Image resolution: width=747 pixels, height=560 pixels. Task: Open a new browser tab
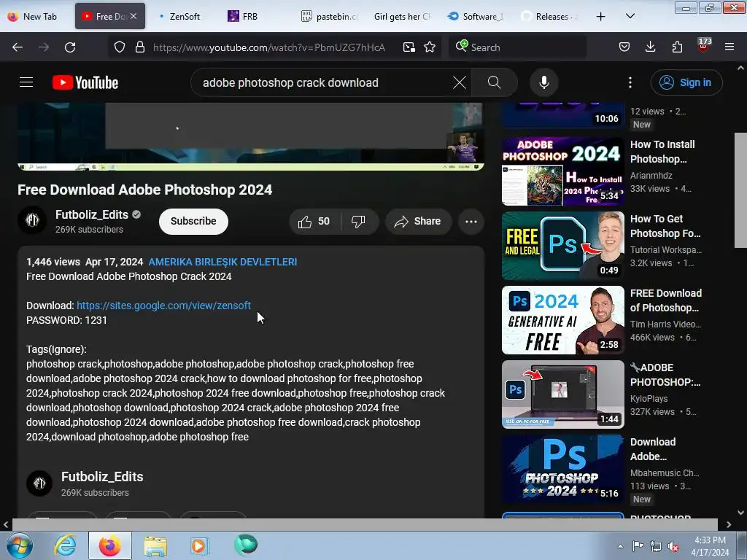601,16
